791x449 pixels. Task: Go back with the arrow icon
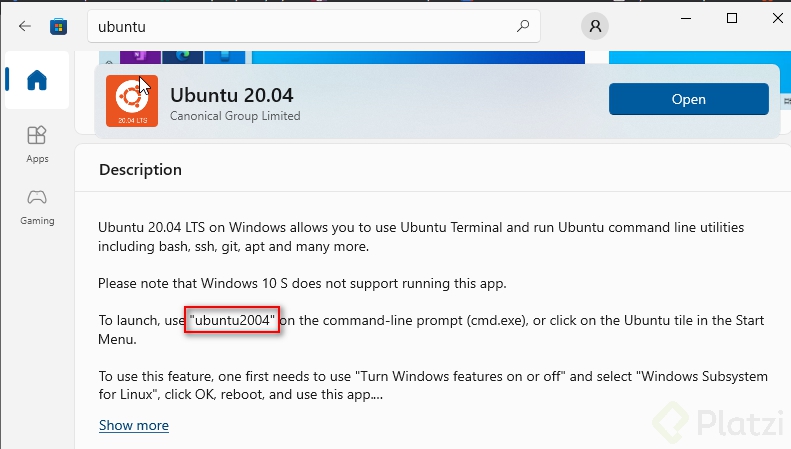[x=25, y=26]
